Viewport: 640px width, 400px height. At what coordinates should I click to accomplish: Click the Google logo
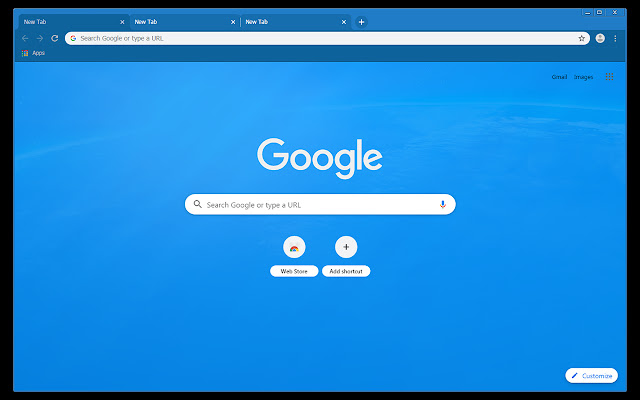coord(320,158)
